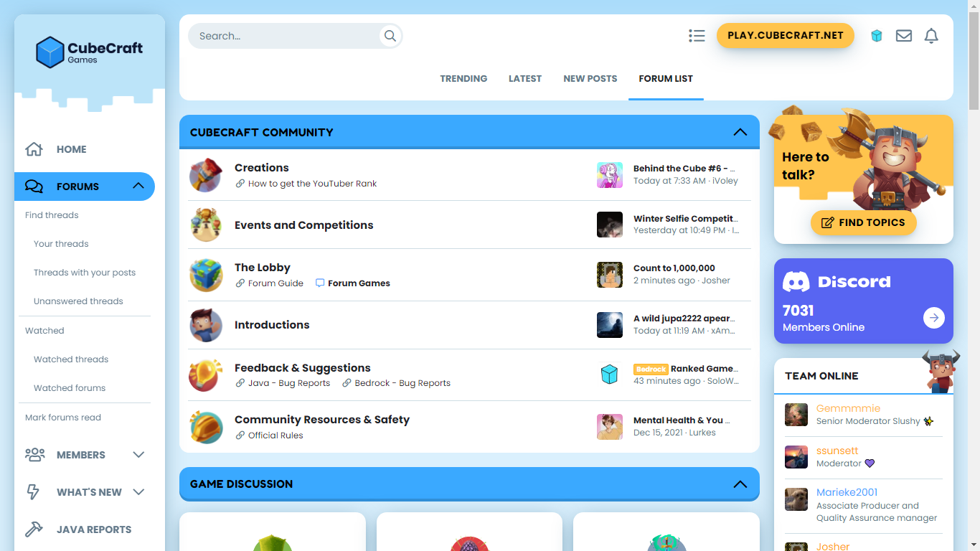The width and height of the screenshot is (980, 551).
Task: Click the Events and Competitions forum icon
Action: (x=206, y=225)
